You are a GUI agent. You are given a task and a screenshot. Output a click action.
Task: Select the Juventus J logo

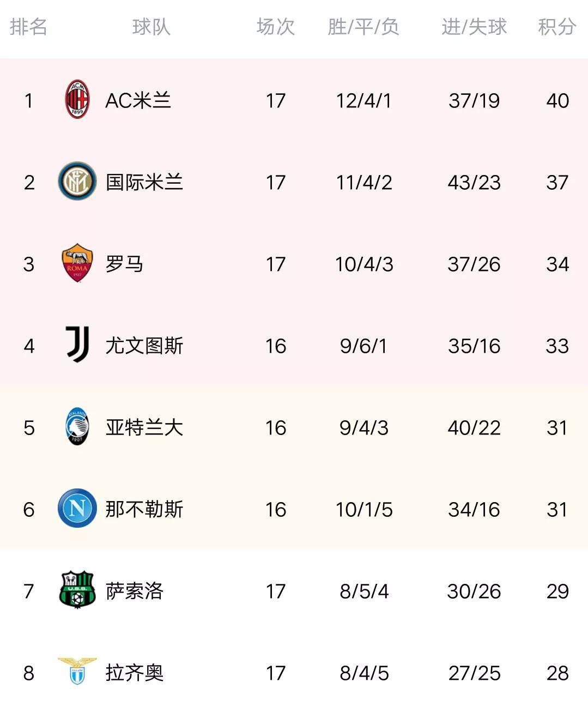(77, 345)
